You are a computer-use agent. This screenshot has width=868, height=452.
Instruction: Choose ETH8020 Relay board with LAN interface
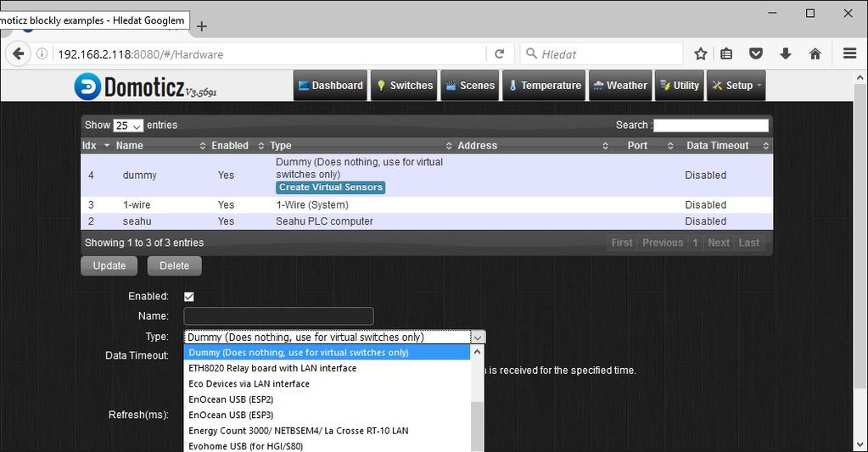tap(327, 368)
